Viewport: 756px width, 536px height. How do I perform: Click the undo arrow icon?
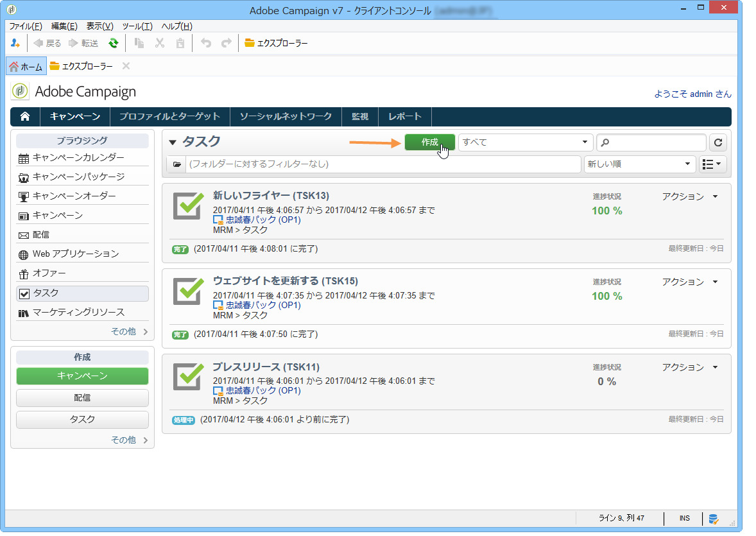(206, 44)
